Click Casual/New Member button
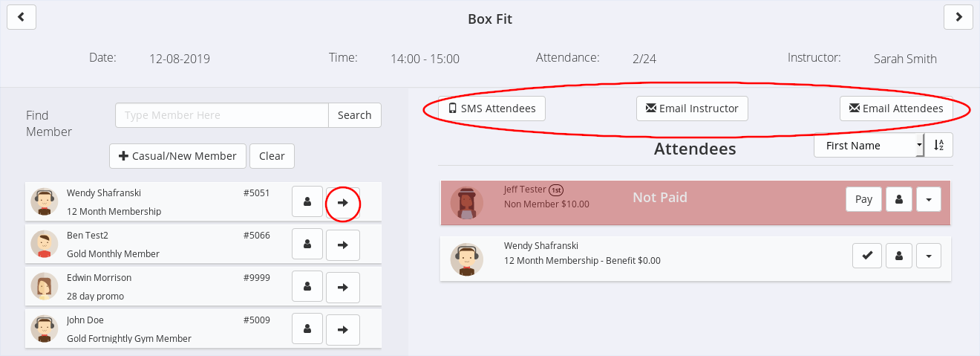 pos(177,156)
